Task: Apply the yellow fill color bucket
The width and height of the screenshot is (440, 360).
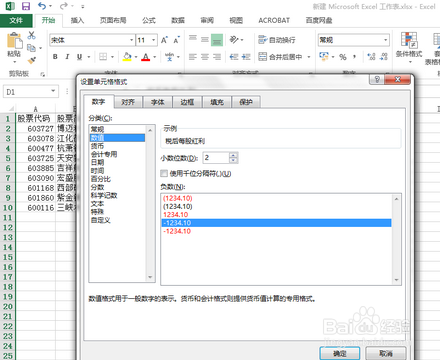Action: tap(127, 57)
